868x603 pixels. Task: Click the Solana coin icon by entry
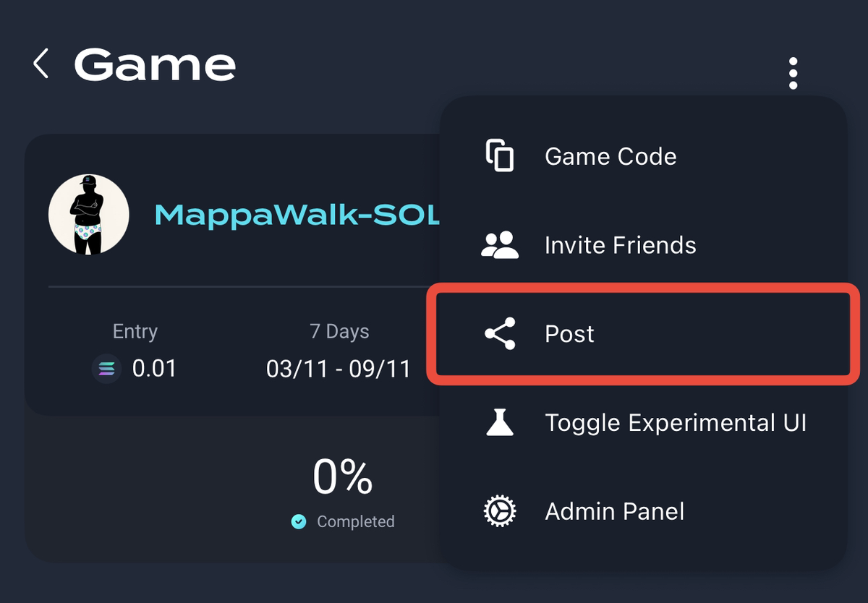(106, 369)
